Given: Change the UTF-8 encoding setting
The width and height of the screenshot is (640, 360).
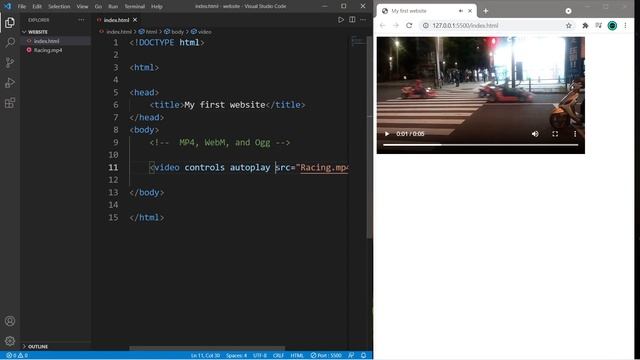Looking at the screenshot, I should pos(260,356).
